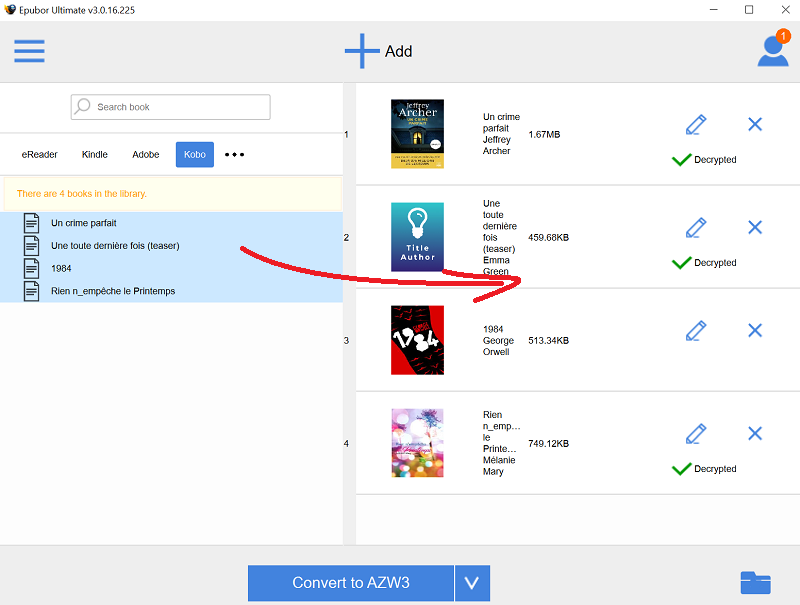The height and width of the screenshot is (605, 800).
Task: Open the hamburger menu
Action: (x=29, y=51)
